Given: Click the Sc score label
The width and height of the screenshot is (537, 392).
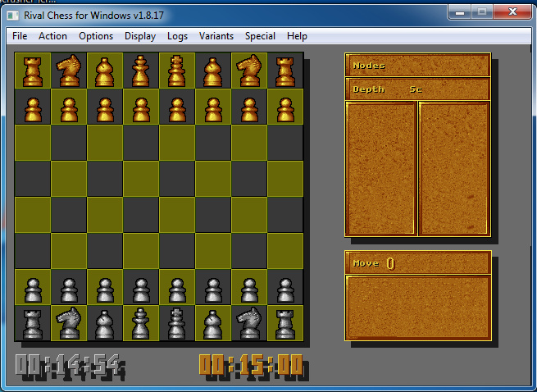Looking at the screenshot, I should (416, 89).
